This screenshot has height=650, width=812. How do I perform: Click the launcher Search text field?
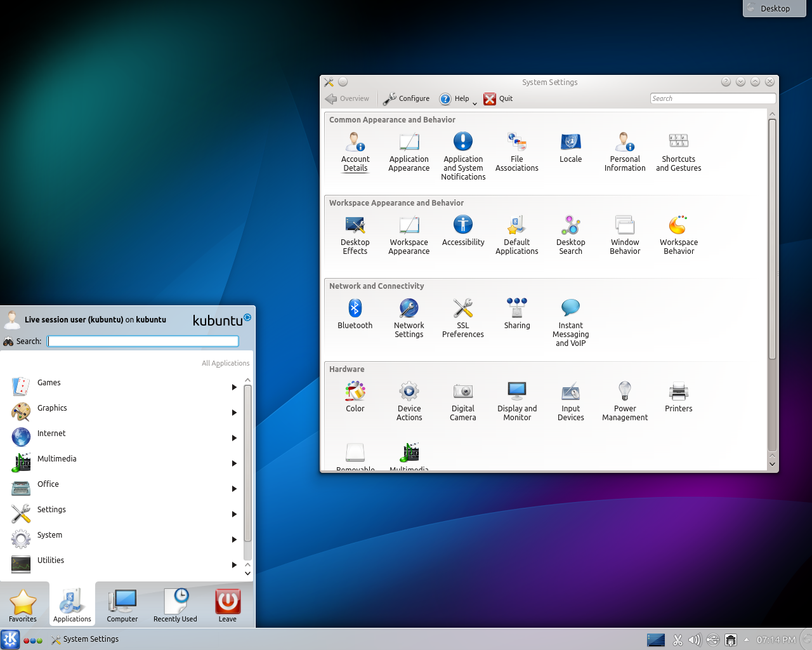(x=143, y=342)
